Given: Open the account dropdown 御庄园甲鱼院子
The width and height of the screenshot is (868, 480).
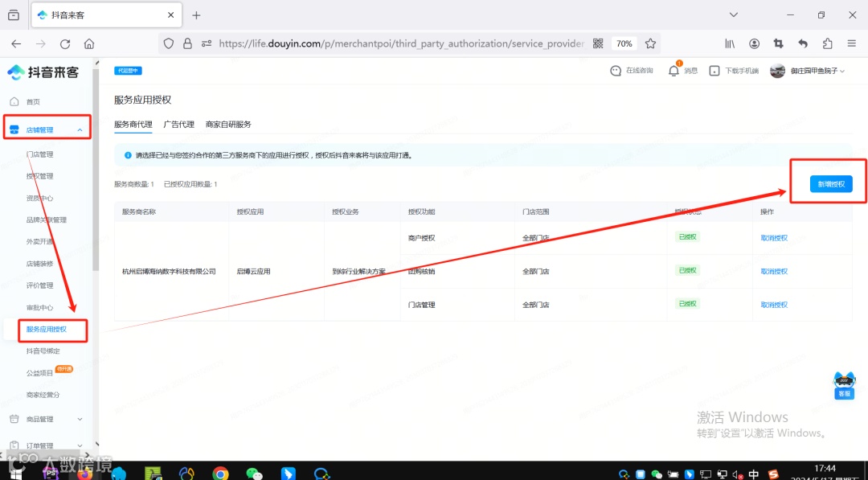Looking at the screenshot, I should pyautogui.click(x=817, y=71).
